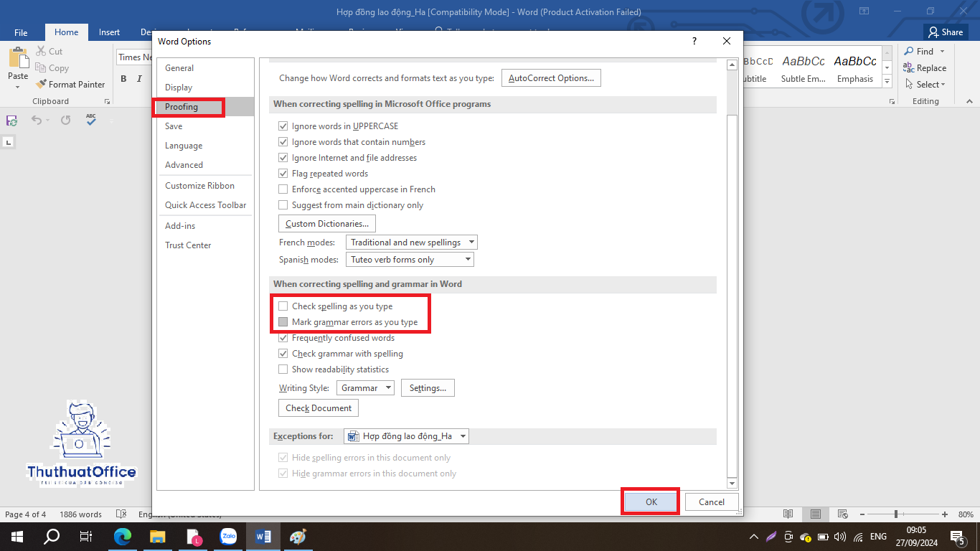Image resolution: width=980 pixels, height=551 pixels.
Task: Click the Spelling & Grammar ABC icon
Action: (91, 120)
